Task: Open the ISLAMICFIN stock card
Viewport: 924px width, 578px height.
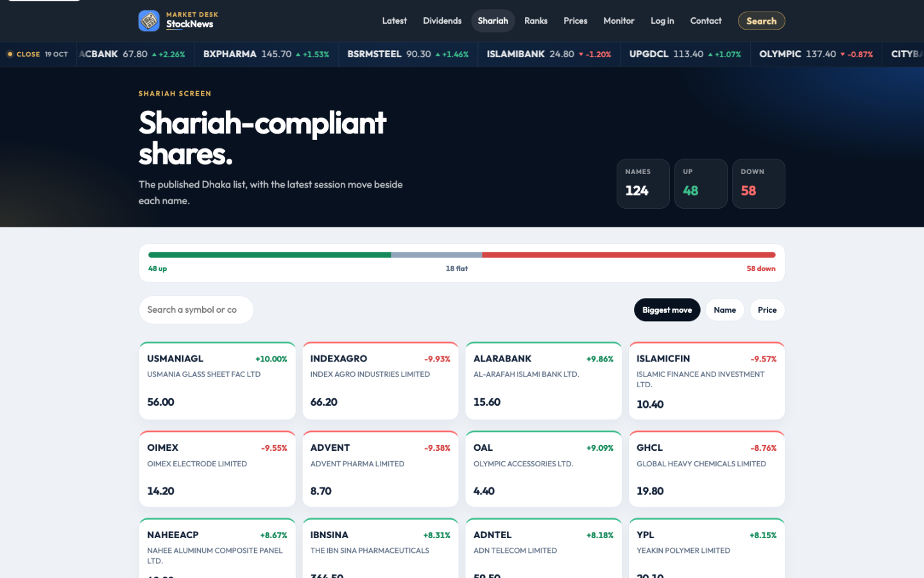Action: point(706,381)
